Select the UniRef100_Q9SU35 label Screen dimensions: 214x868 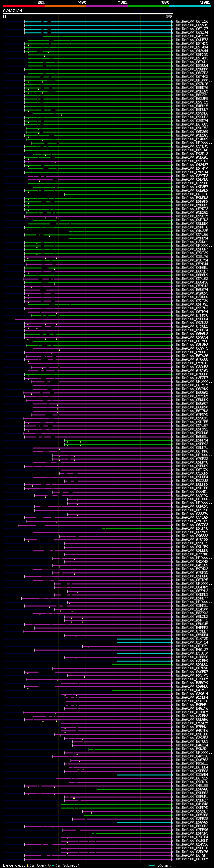tap(192, 216)
